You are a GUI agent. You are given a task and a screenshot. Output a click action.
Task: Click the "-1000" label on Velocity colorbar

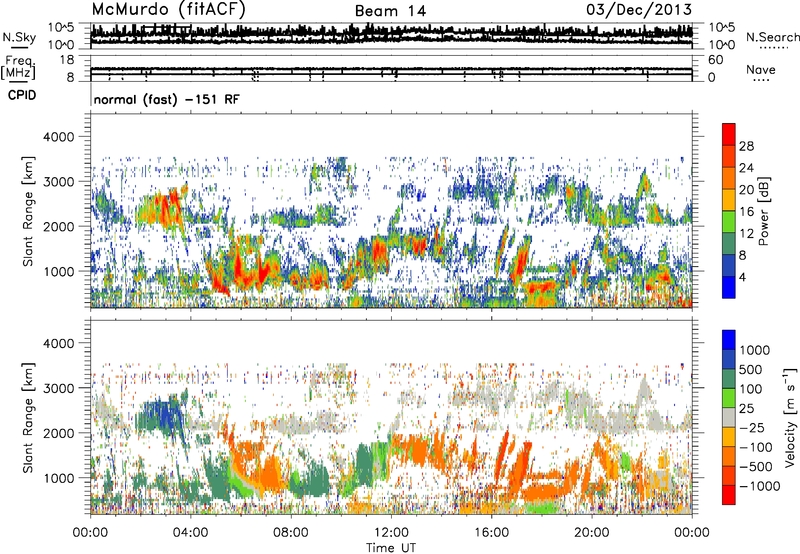click(x=759, y=486)
